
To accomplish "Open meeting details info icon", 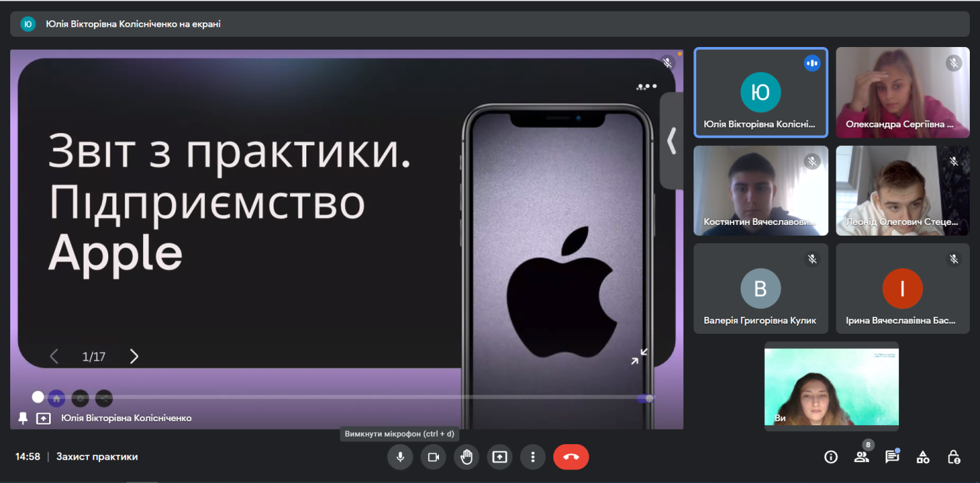I will pos(831,457).
